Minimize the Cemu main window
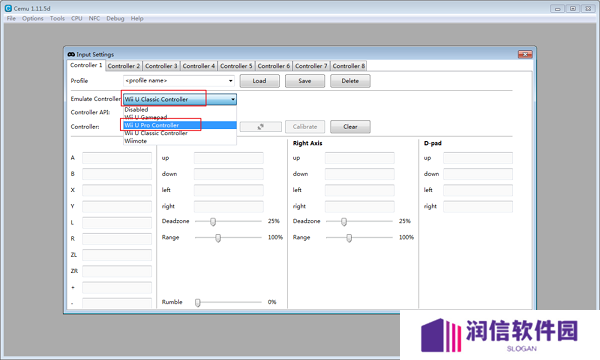This screenshot has width=600, height=360. (x=558, y=8)
